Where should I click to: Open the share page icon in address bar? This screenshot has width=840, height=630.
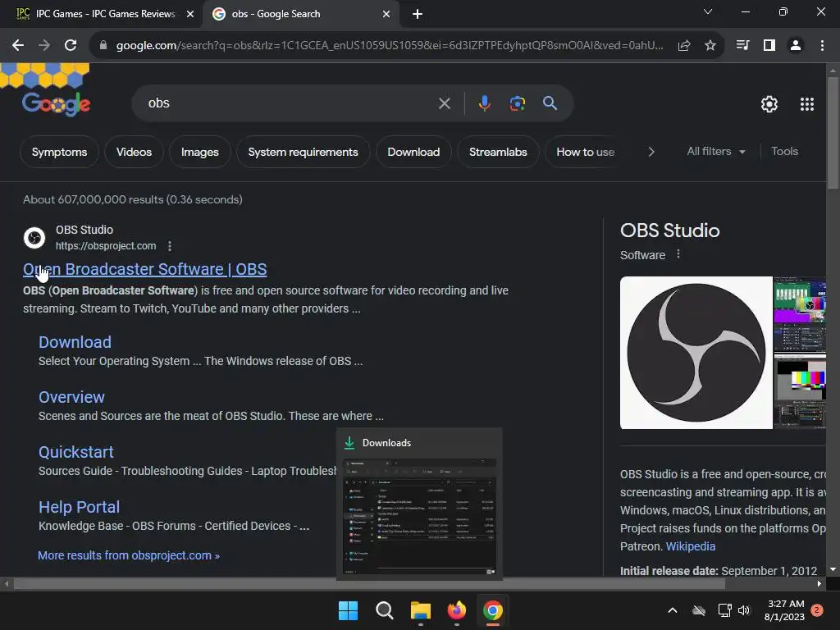[x=684, y=46]
